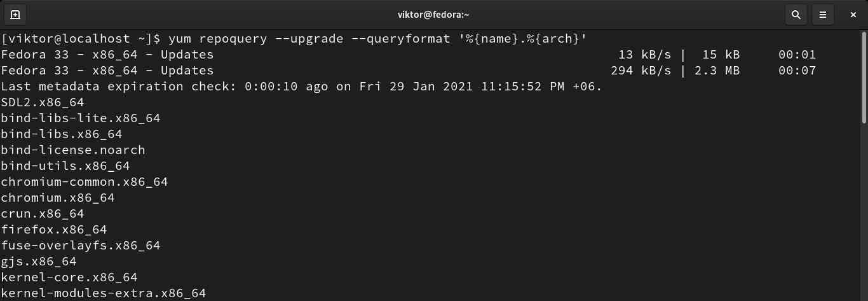The image size is (868, 301).
Task: Click the fuse-overlayfs.x86_64 entry
Action: [x=81, y=246]
